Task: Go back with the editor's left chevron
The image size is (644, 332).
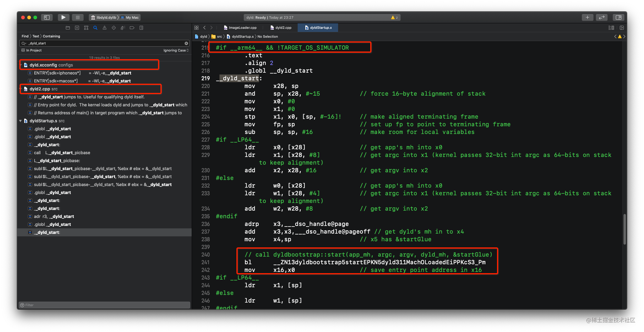Action: (x=205, y=28)
